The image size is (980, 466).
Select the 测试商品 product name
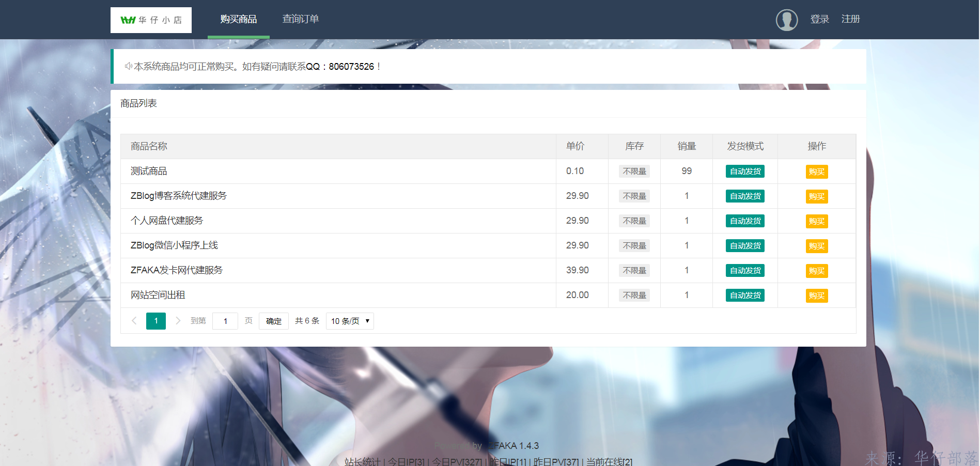click(149, 171)
